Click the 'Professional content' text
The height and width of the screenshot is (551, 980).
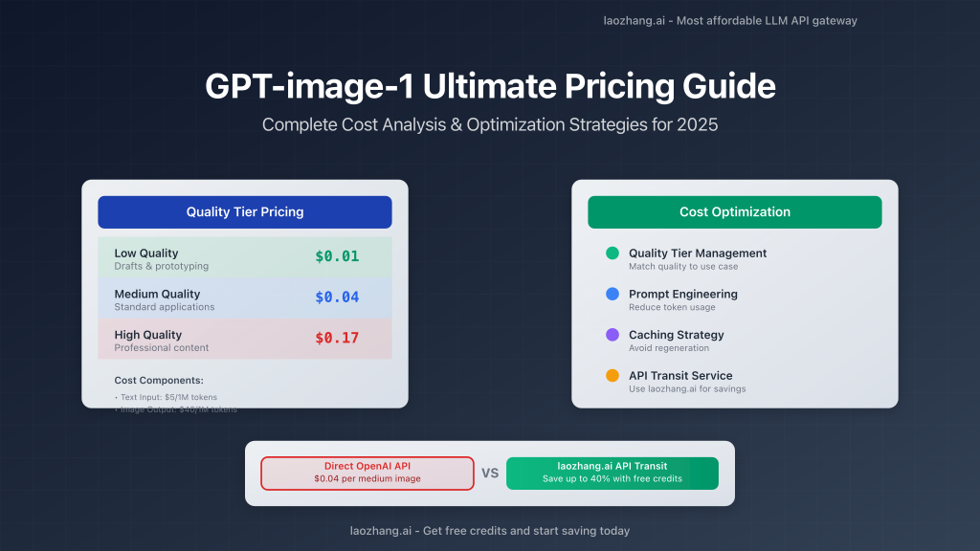pyautogui.click(x=161, y=347)
